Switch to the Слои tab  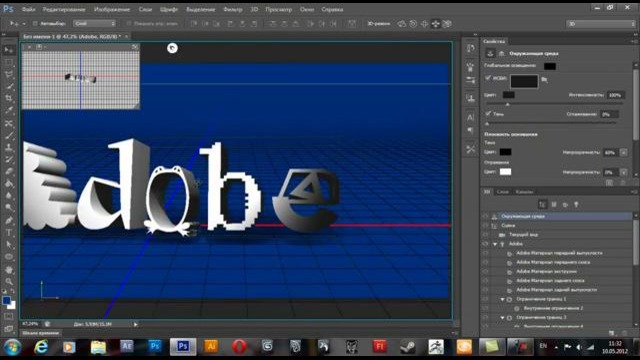tap(502, 191)
